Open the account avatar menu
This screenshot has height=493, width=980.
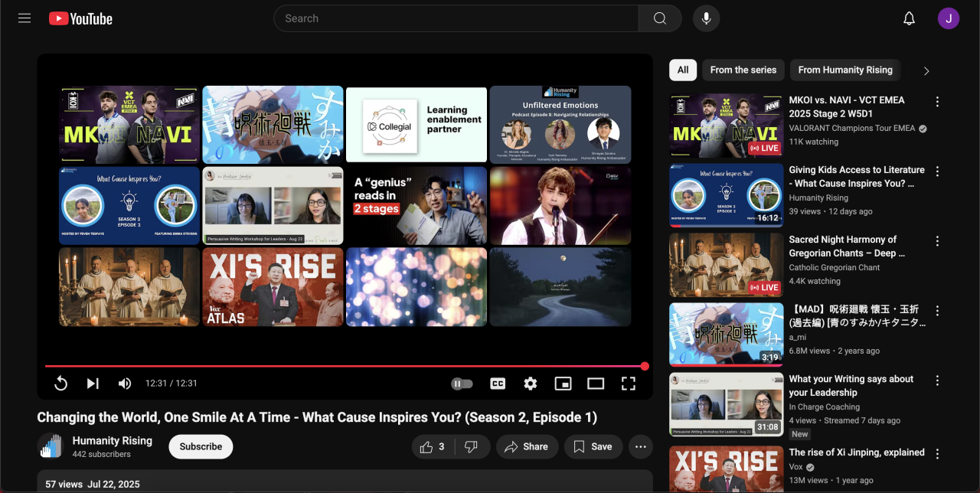tap(949, 18)
